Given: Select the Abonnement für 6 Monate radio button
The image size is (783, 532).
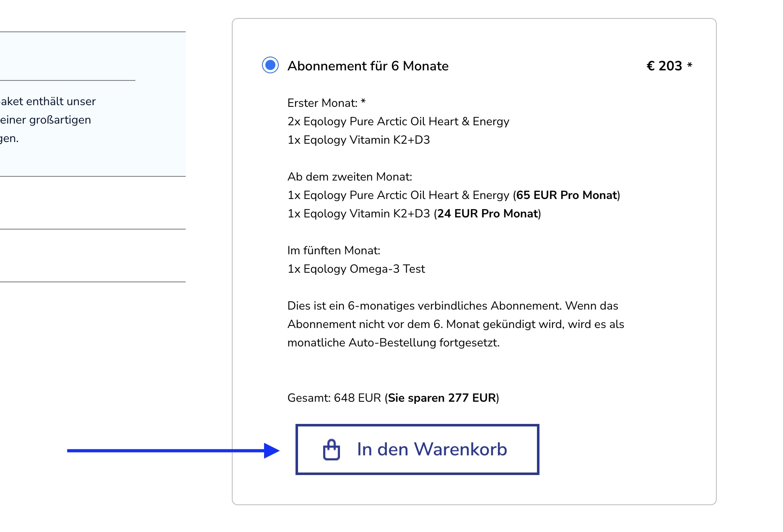Looking at the screenshot, I should tap(270, 65).
